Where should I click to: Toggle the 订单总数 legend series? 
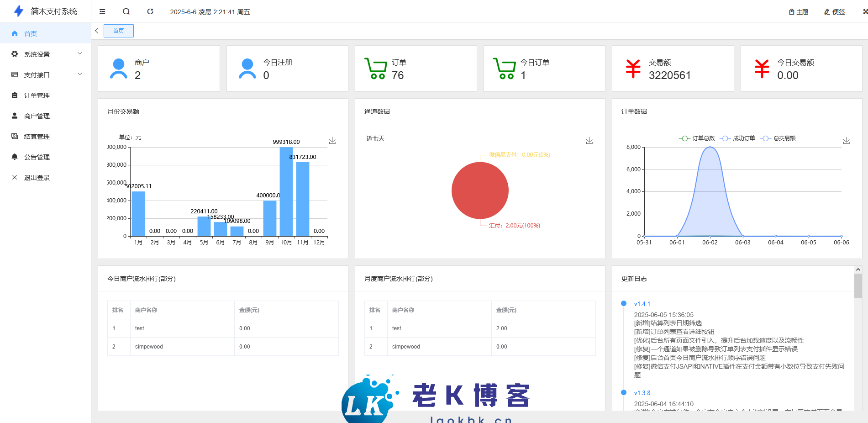[697, 138]
